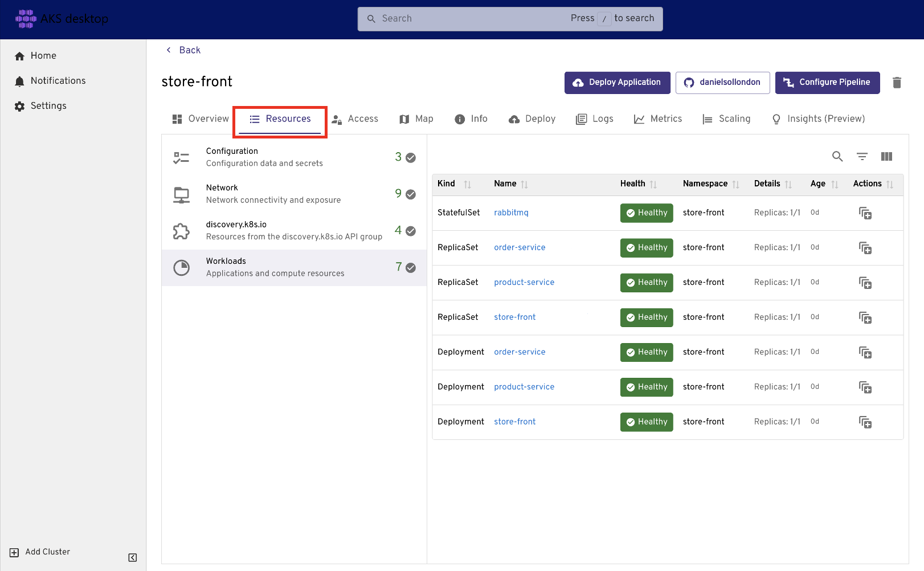Delete project with trash can icon
The width and height of the screenshot is (924, 571).
point(897,83)
